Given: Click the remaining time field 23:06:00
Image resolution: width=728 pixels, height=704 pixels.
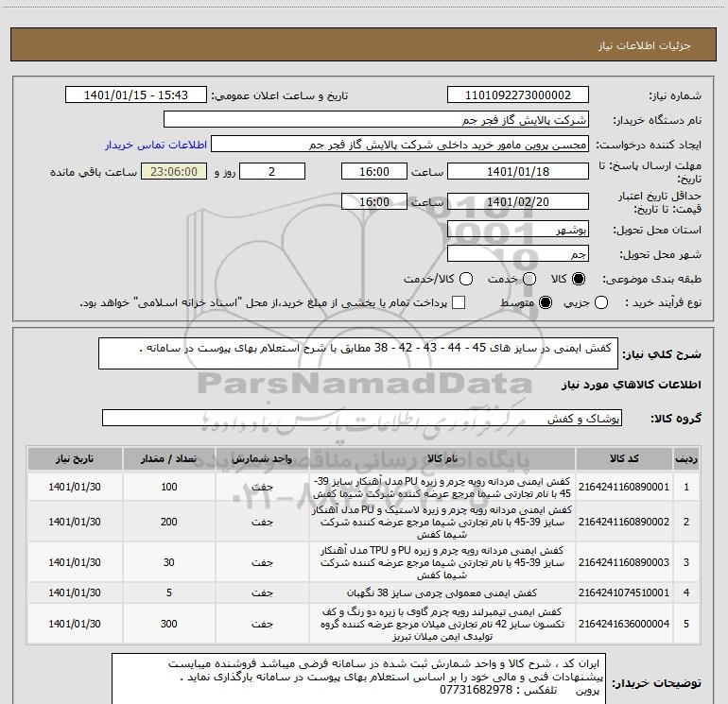Looking at the screenshot, I should tap(174, 171).
